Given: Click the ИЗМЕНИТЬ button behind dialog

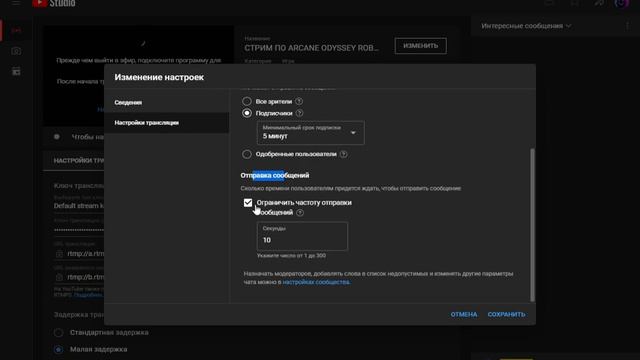Looking at the screenshot, I should point(420,46).
